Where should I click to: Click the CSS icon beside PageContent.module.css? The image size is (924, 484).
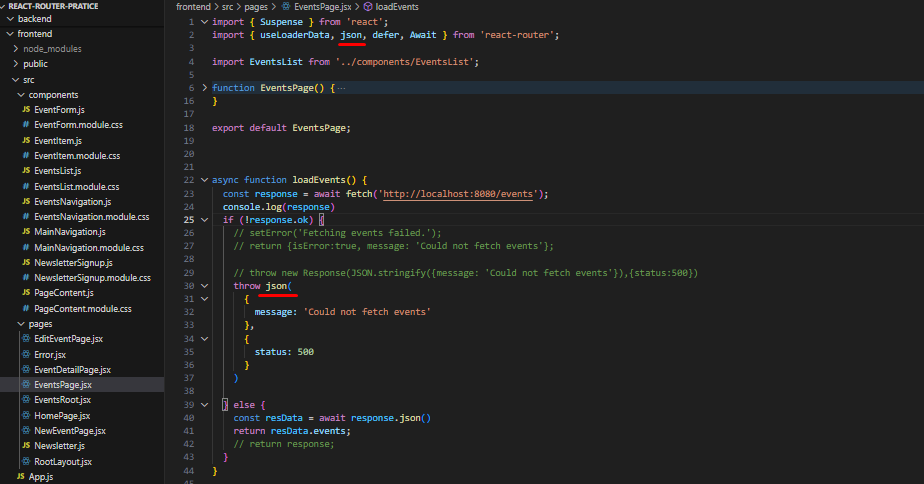26,308
